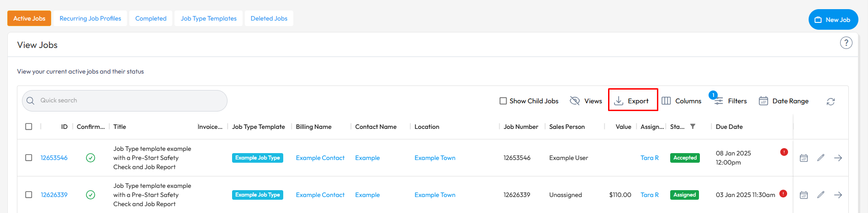Screen dimensions: 868x213
Task: Sort by the ID column header
Action: point(64,127)
